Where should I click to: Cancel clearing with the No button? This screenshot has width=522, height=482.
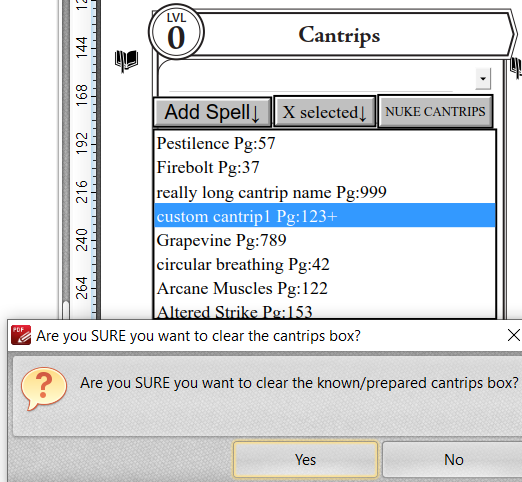[453, 460]
